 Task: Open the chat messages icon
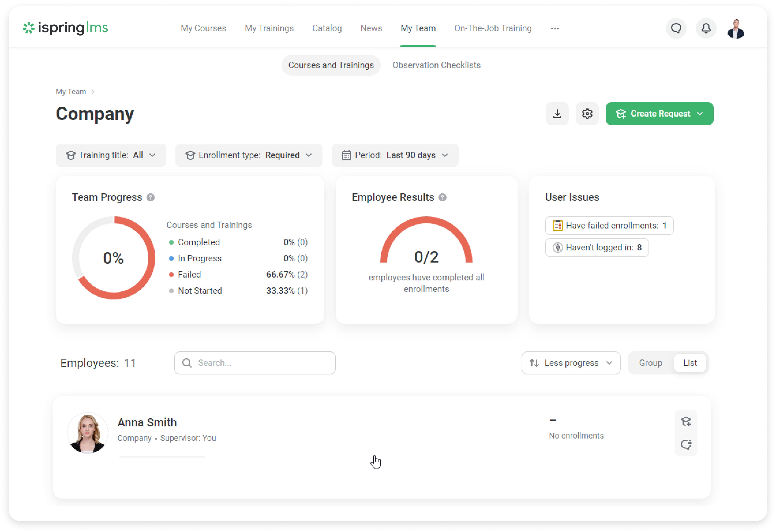pos(676,28)
